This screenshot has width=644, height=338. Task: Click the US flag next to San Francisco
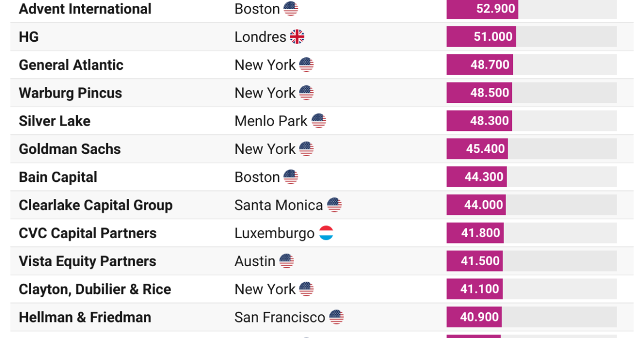coord(336,317)
